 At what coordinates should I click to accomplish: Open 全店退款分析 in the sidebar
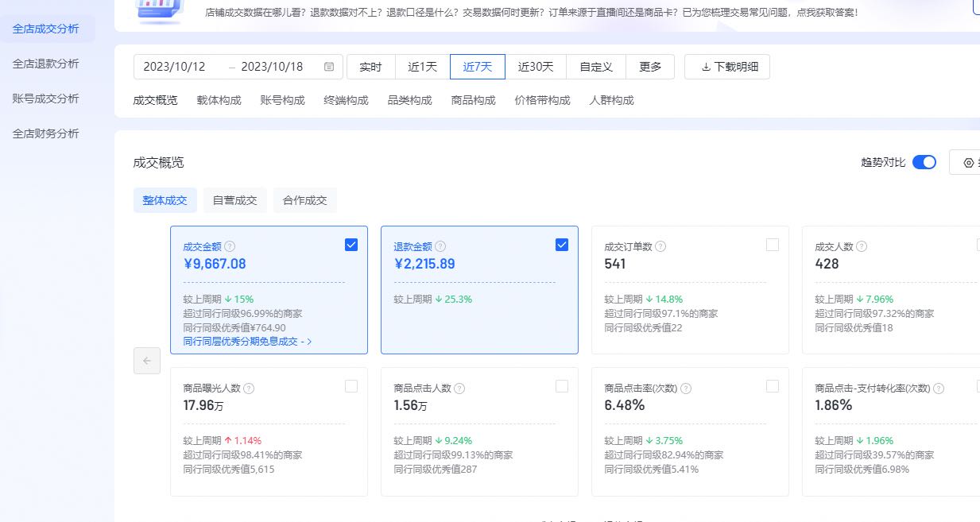tap(46, 64)
